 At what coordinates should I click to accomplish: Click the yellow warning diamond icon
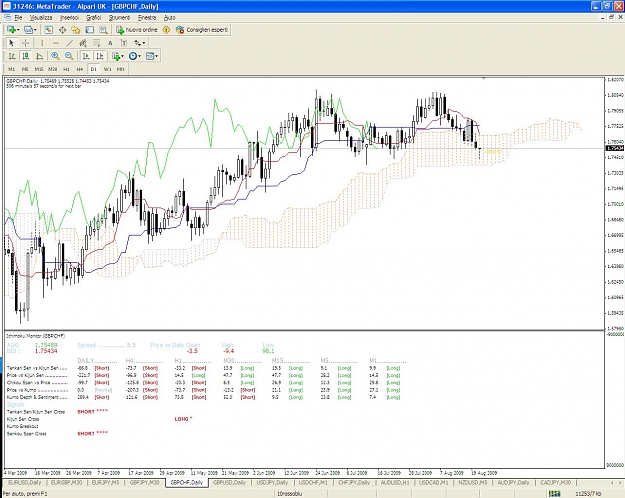[167, 30]
